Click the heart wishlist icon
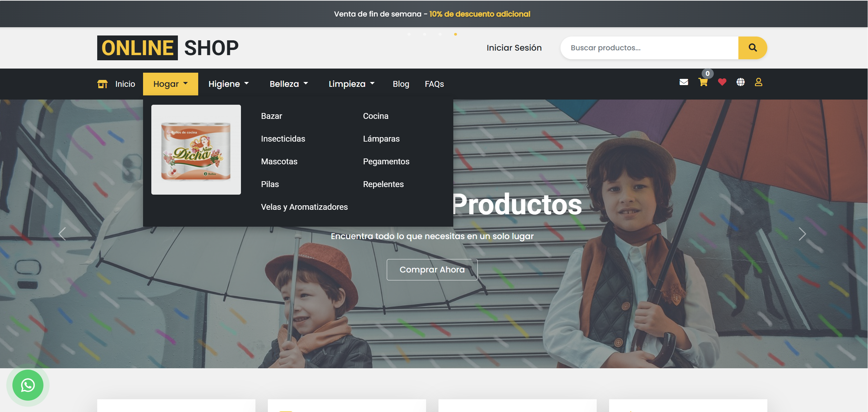The height and width of the screenshot is (412, 868). 723,82
